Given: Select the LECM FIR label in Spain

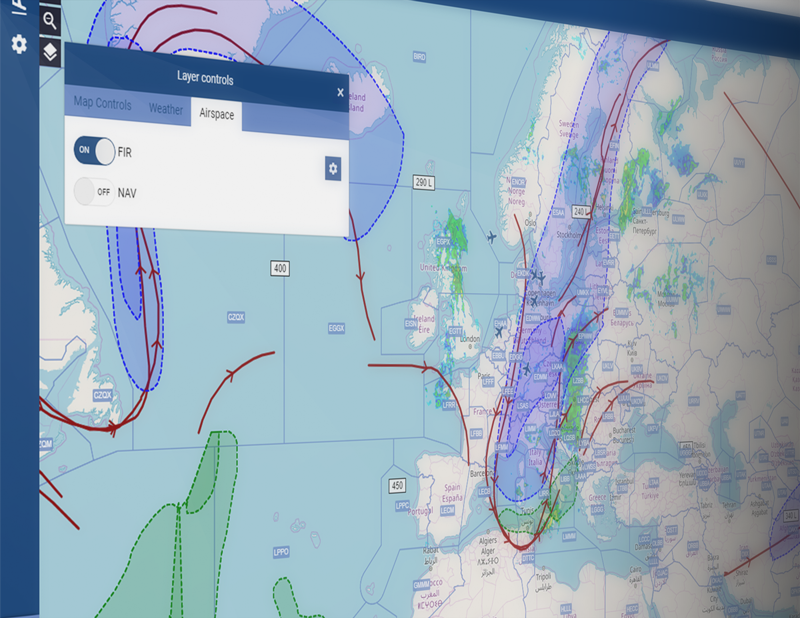Looking at the screenshot, I should point(447,510).
